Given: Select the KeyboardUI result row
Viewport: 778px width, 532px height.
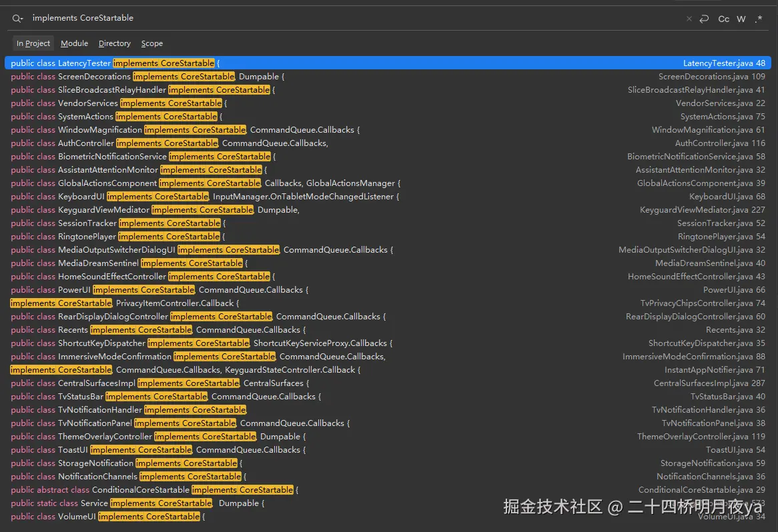Looking at the screenshot, I should click(388, 197).
